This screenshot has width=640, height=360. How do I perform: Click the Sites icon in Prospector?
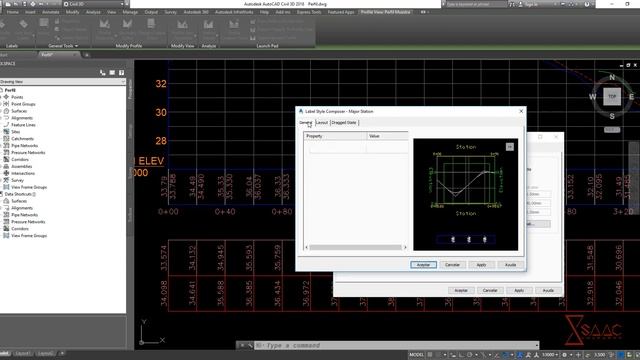6,131
